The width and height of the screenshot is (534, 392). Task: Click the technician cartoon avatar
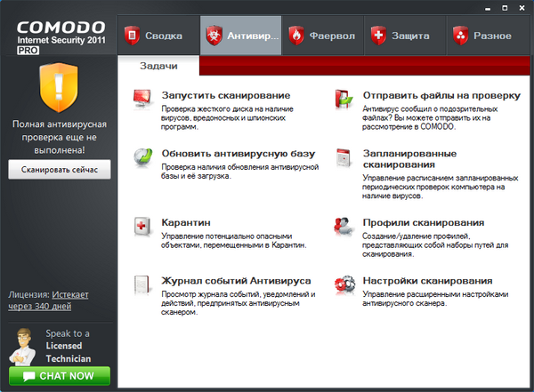click(x=22, y=347)
